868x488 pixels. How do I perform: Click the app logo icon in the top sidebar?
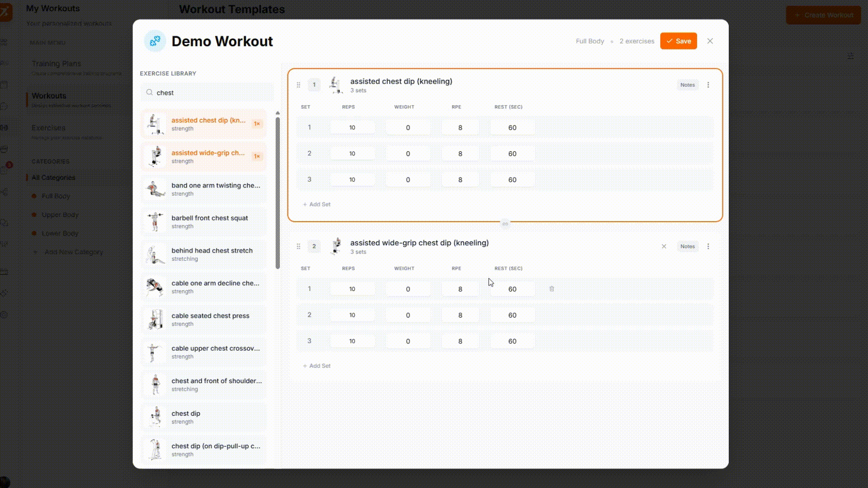(x=5, y=12)
